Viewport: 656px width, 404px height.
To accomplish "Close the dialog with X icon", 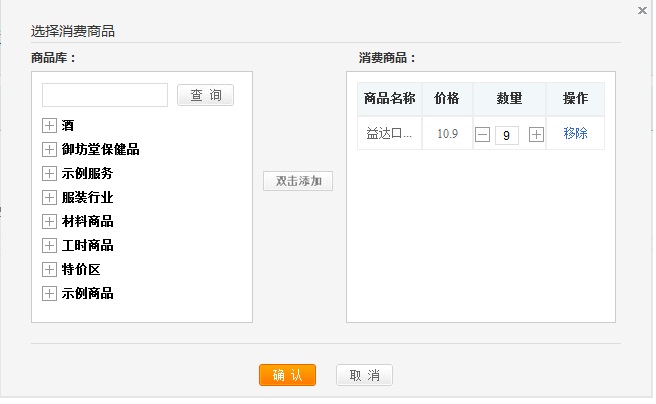I will point(642,10).
